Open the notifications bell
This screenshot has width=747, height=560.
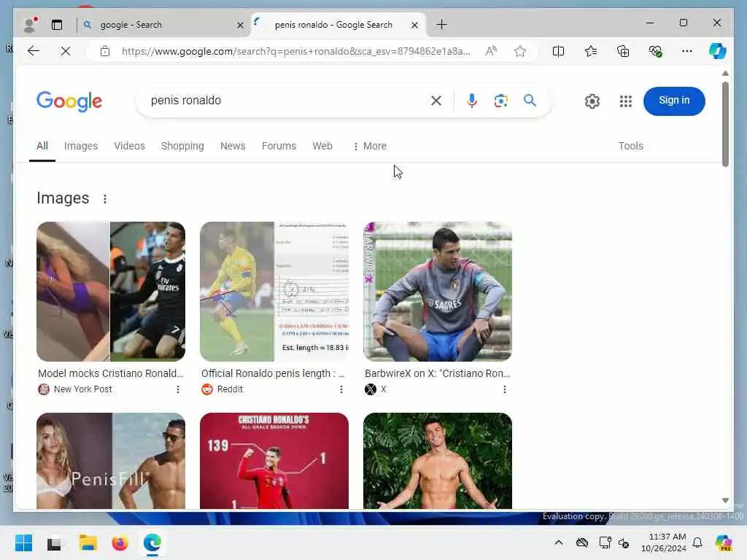pyautogui.click(x=697, y=542)
